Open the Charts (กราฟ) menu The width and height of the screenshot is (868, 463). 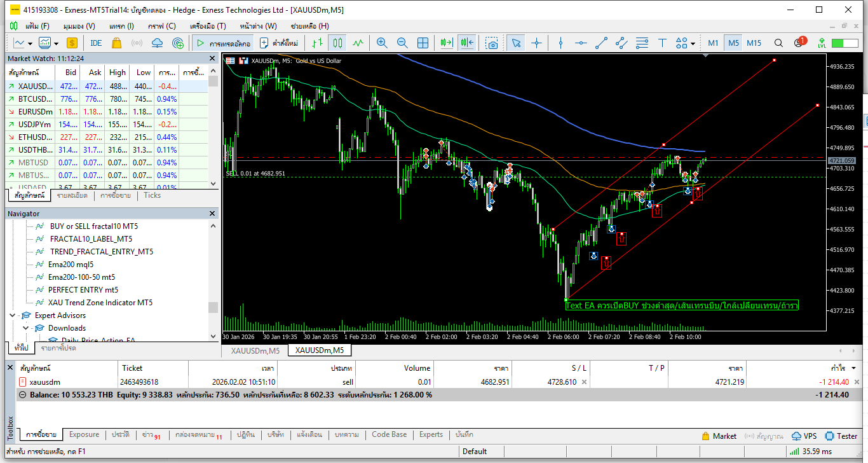tap(161, 26)
